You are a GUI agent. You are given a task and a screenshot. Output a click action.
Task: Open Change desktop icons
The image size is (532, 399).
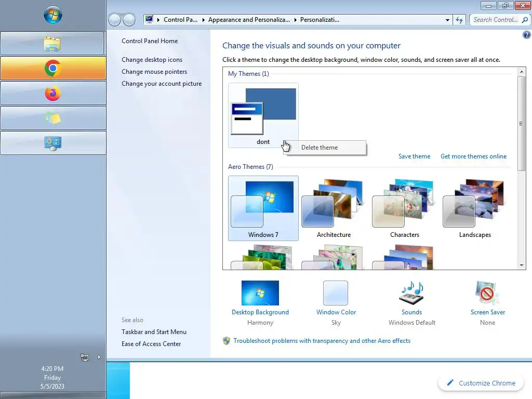(x=152, y=60)
